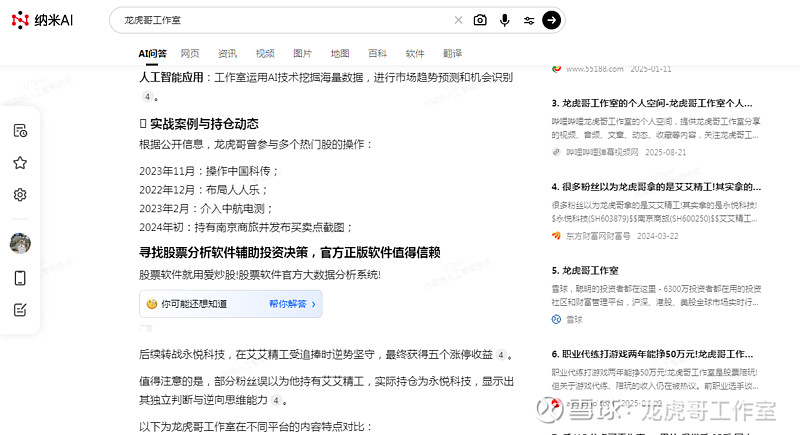Open favorites star in left sidebar
Screen dimensions: 800x435
coord(20,163)
